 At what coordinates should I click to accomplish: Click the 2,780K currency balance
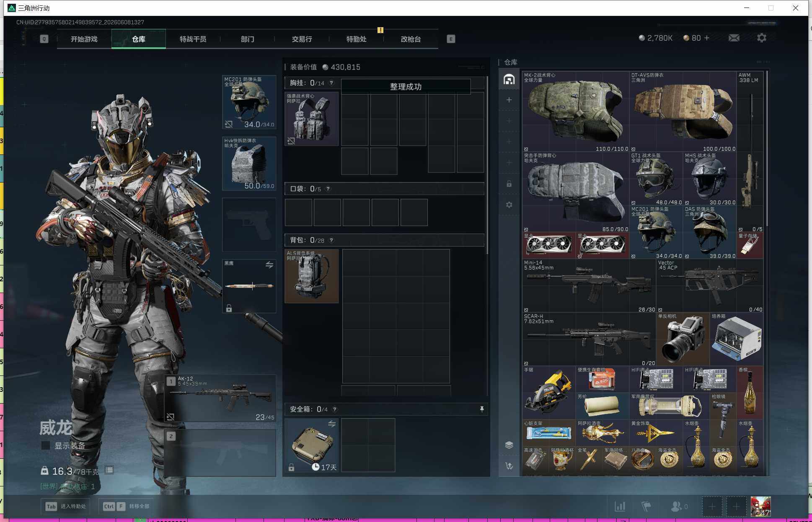[656, 38]
